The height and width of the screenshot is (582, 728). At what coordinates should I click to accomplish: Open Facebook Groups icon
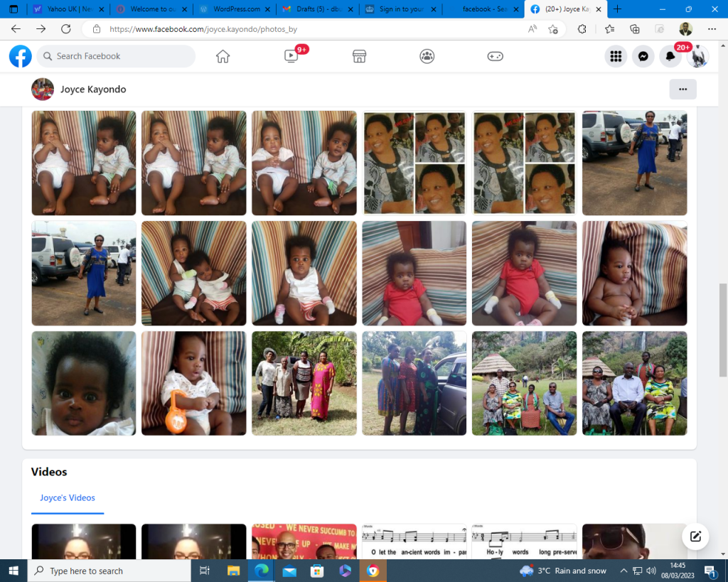(427, 56)
